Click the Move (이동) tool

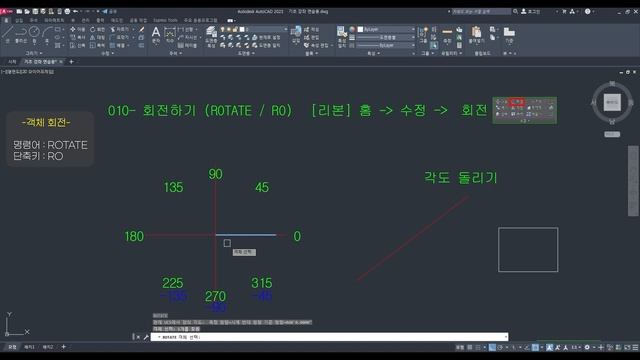[78, 29]
